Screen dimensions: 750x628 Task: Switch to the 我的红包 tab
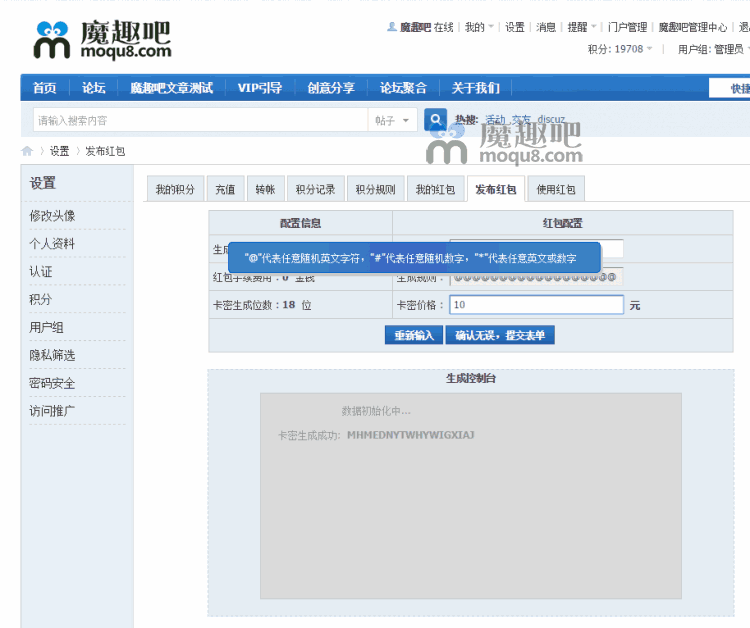pyautogui.click(x=435, y=189)
